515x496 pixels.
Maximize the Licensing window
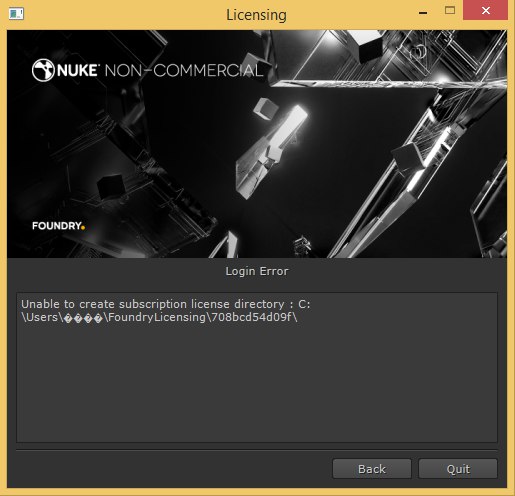[450, 10]
